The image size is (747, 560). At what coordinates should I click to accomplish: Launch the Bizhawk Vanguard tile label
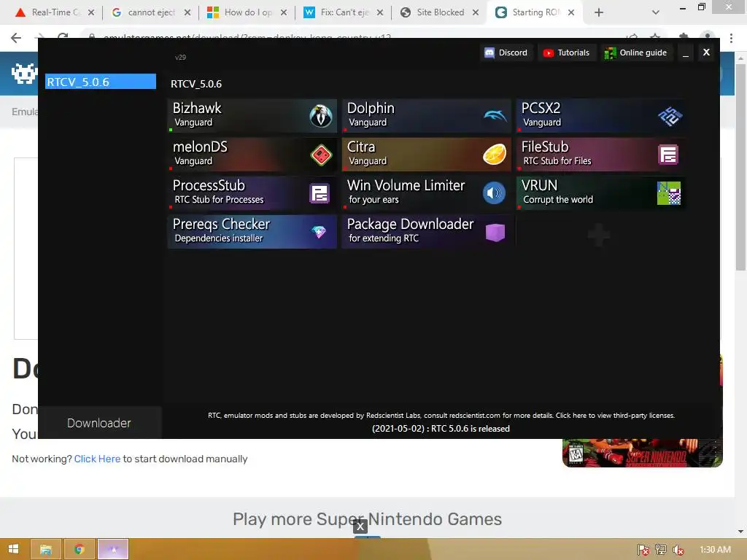click(x=197, y=114)
